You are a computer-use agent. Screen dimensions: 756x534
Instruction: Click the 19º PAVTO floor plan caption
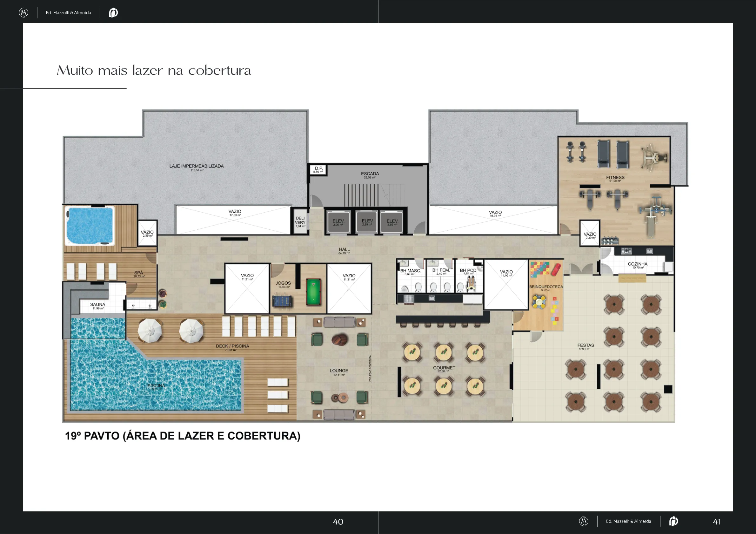coord(183,436)
